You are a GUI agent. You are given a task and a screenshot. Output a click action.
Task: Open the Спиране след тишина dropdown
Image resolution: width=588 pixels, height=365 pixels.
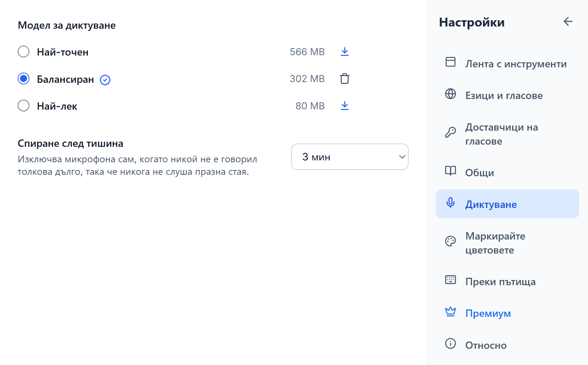point(349,157)
